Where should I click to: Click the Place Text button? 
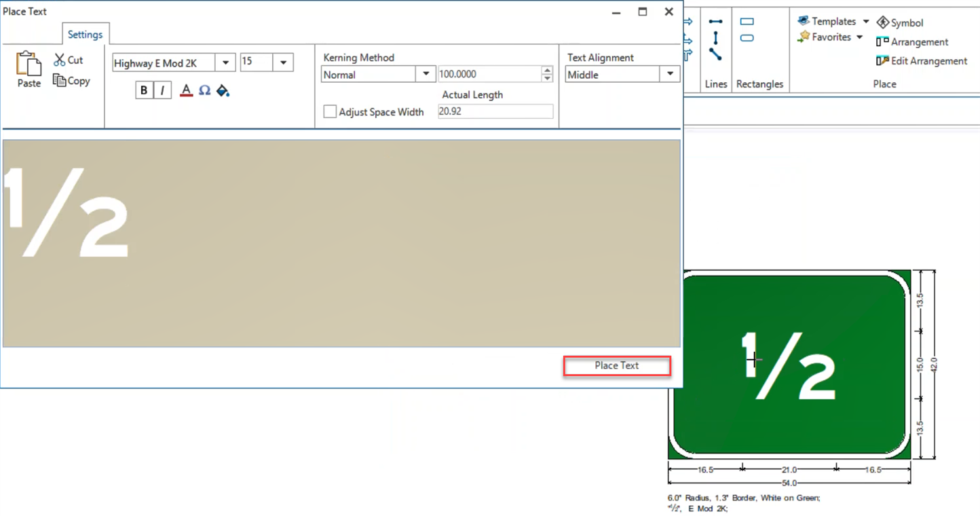pos(616,366)
